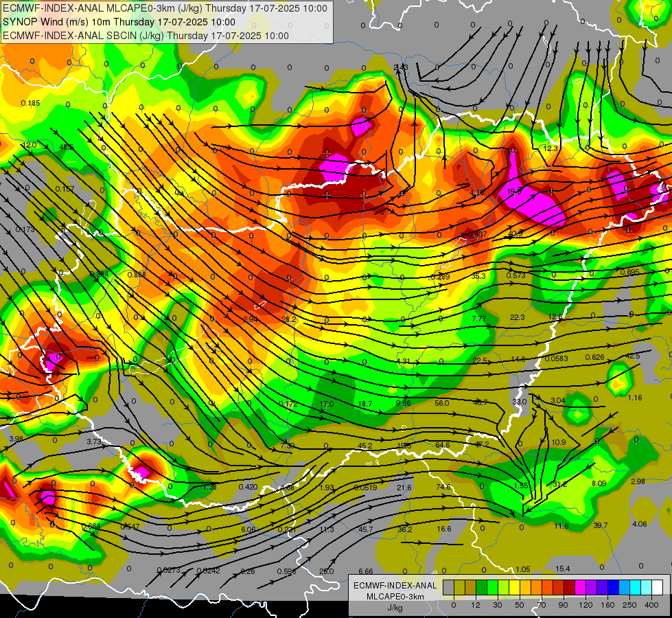Click the map value '1.16'
Viewport: 672px width, 618px height.
(x=635, y=398)
